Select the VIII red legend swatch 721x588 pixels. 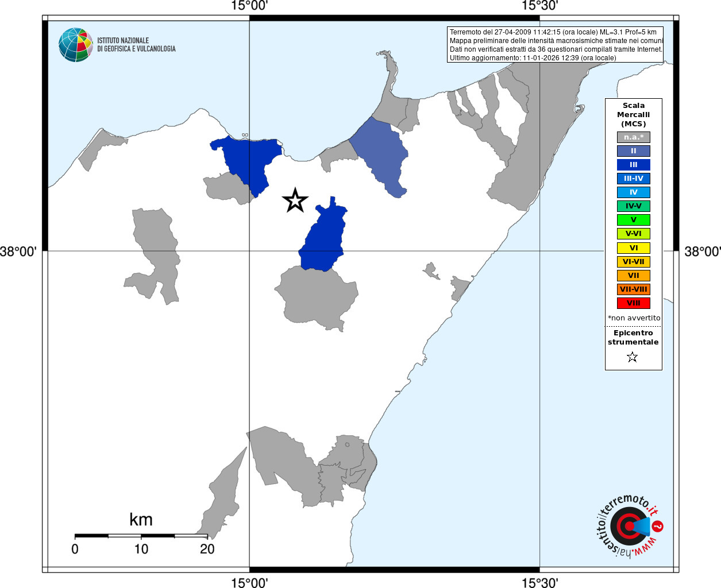coord(634,303)
